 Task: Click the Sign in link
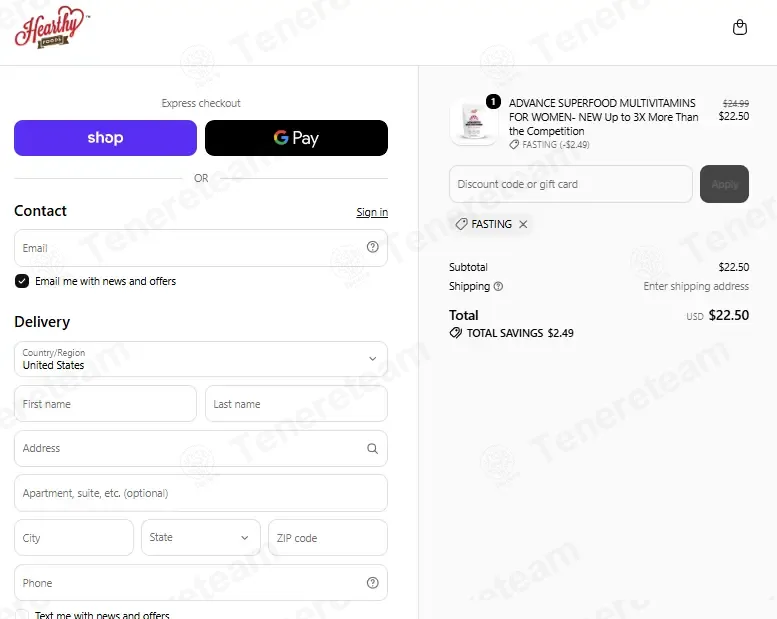(x=372, y=212)
